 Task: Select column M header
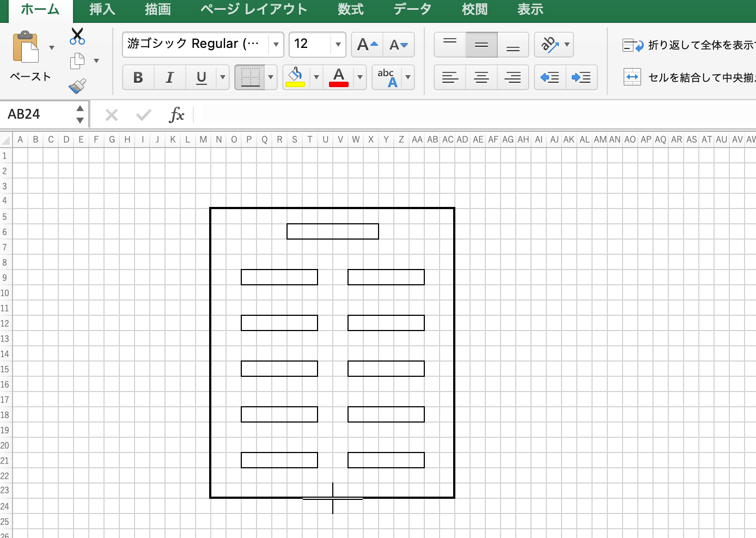pyautogui.click(x=203, y=139)
